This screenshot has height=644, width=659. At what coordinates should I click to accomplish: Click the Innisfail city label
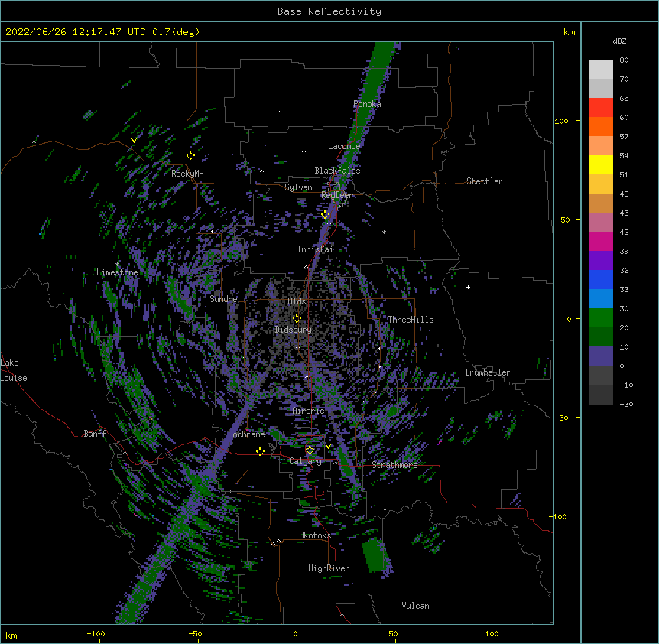pos(317,249)
